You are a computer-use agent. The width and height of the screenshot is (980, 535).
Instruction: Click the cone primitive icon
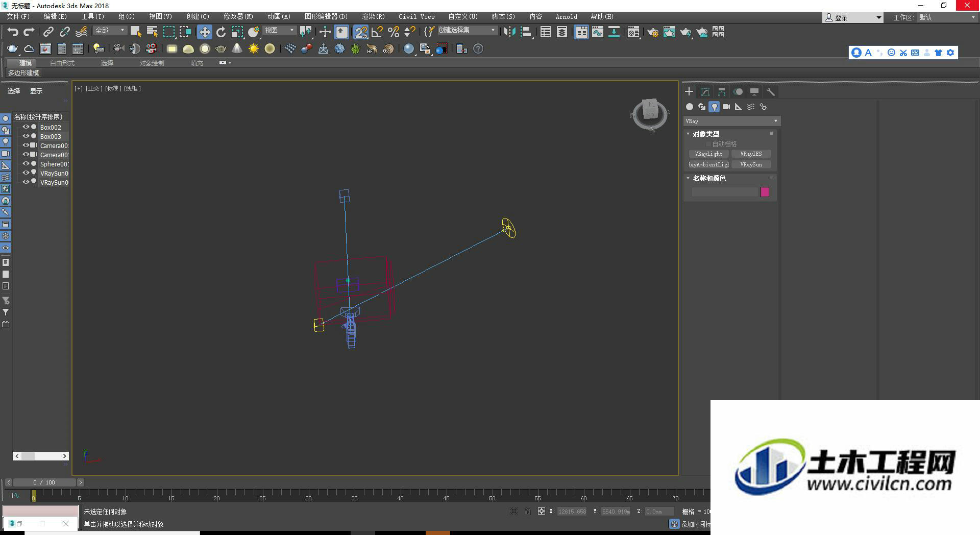click(237, 48)
